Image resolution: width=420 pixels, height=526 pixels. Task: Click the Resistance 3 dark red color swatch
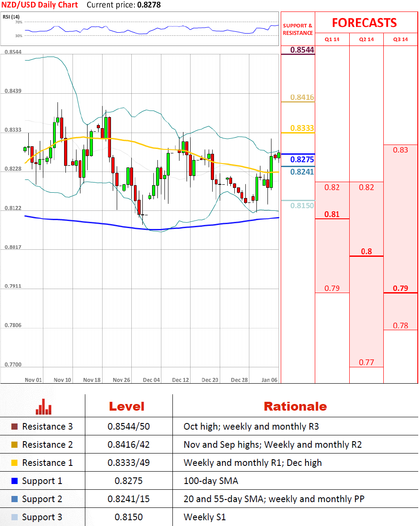click(x=15, y=427)
